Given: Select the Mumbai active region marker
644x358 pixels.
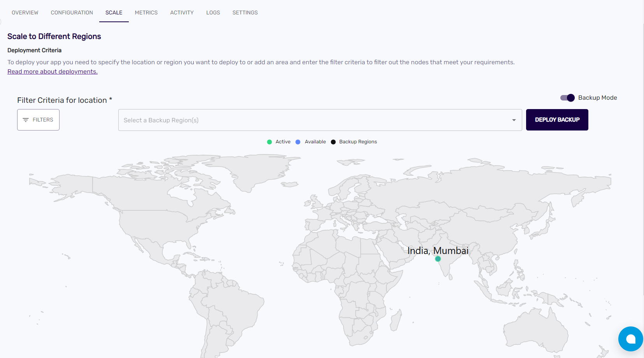Looking at the screenshot, I should [438, 259].
